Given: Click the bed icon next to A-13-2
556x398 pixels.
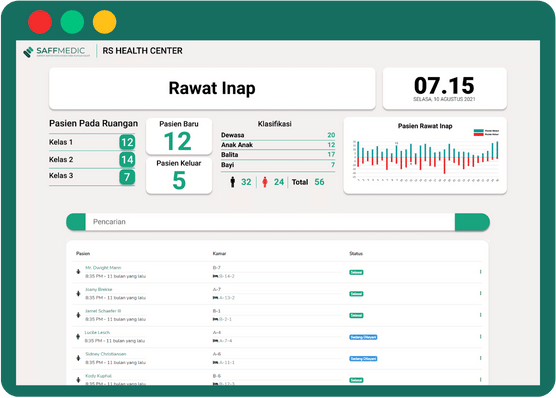Looking at the screenshot, I should (215, 298).
